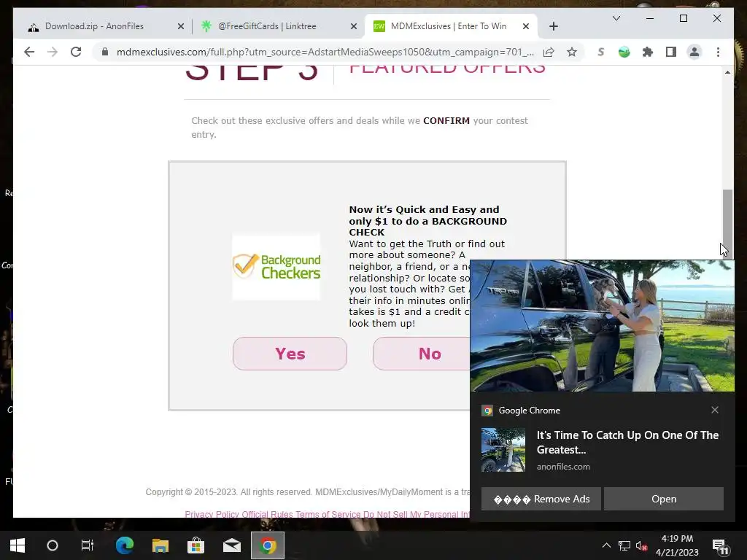This screenshot has height=560, width=747.
Task: Open the network status tray icon
Action: click(624, 545)
